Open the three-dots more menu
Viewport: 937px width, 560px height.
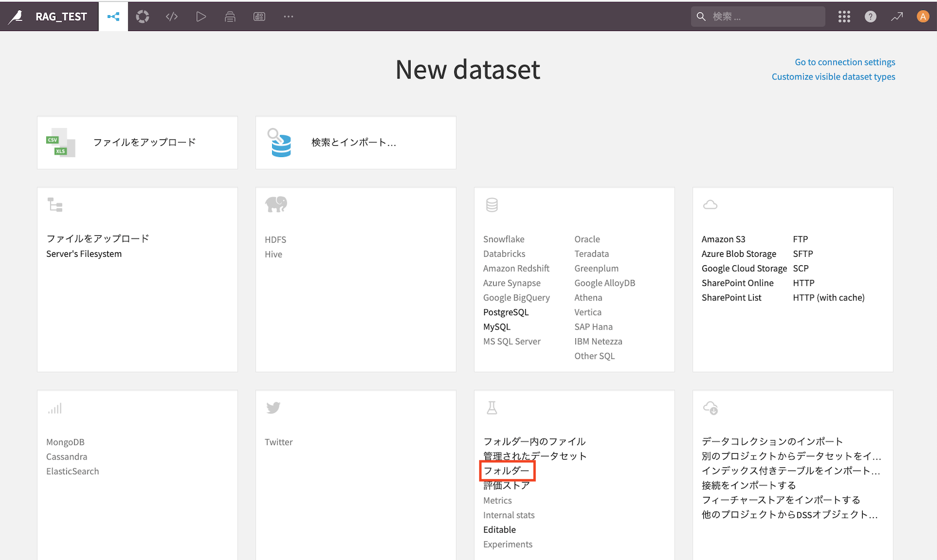point(288,17)
